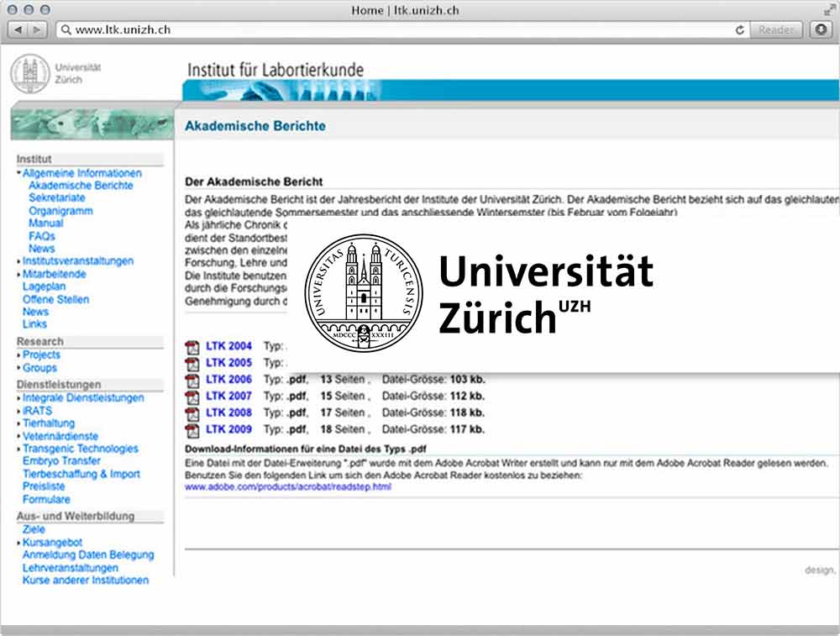840x636 pixels.
Task: Expand the Veterinärdienste arrow
Action: (18, 437)
